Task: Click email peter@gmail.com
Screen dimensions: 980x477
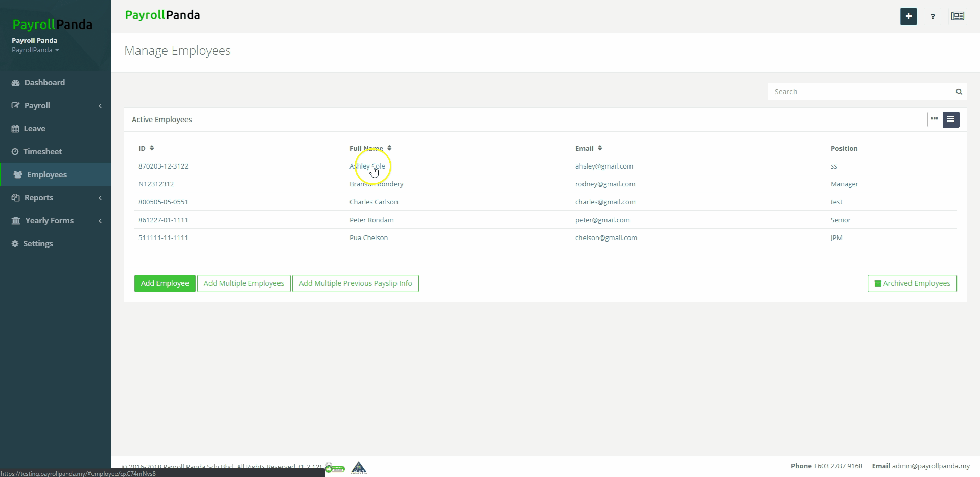Action: (x=602, y=220)
